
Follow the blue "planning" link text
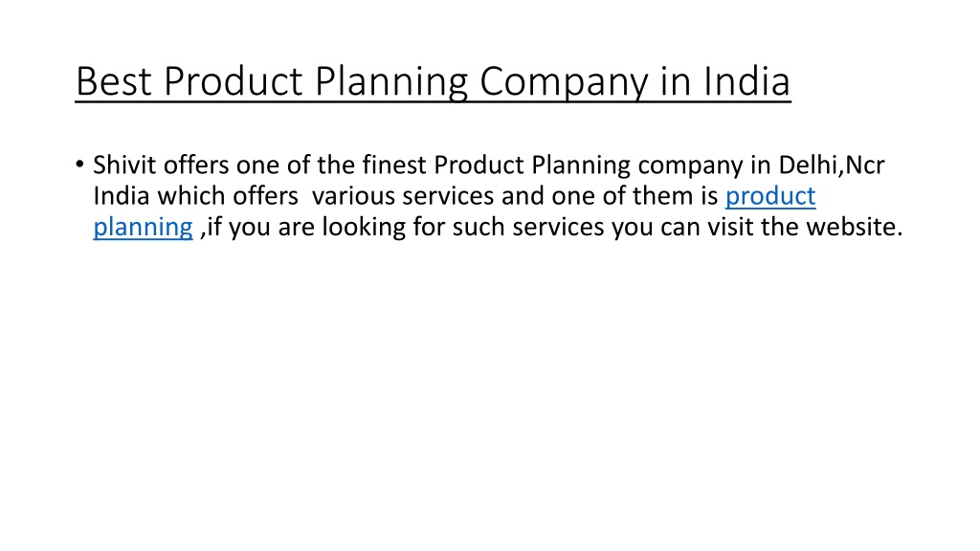tap(144, 228)
